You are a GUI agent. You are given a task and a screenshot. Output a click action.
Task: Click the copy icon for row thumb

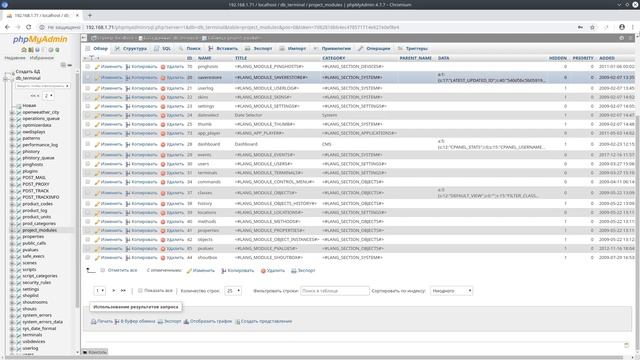(x=128, y=124)
